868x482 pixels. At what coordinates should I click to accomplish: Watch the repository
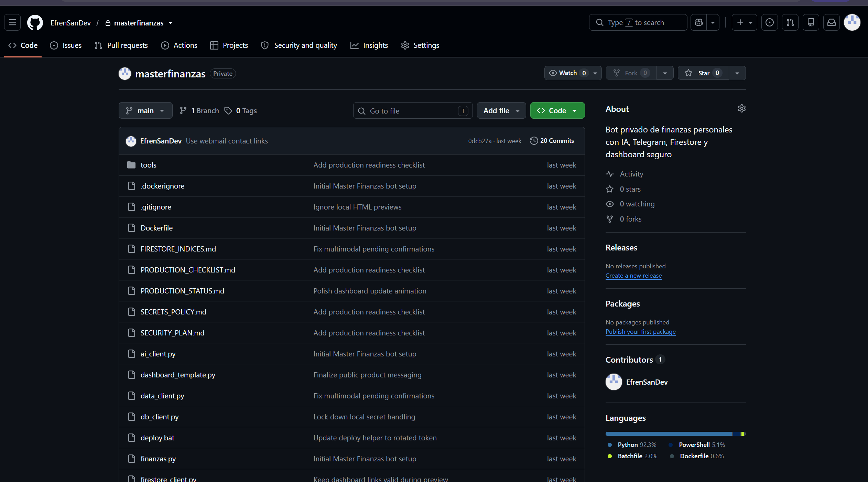click(x=573, y=73)
